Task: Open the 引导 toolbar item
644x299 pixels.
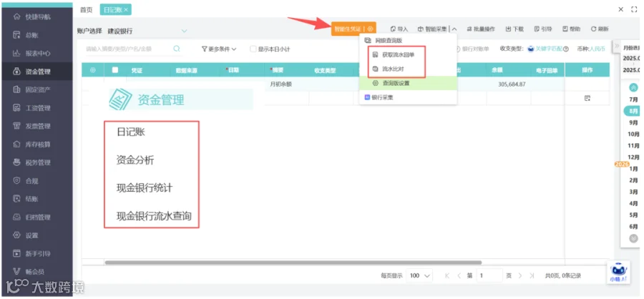Action: [542, 29]
